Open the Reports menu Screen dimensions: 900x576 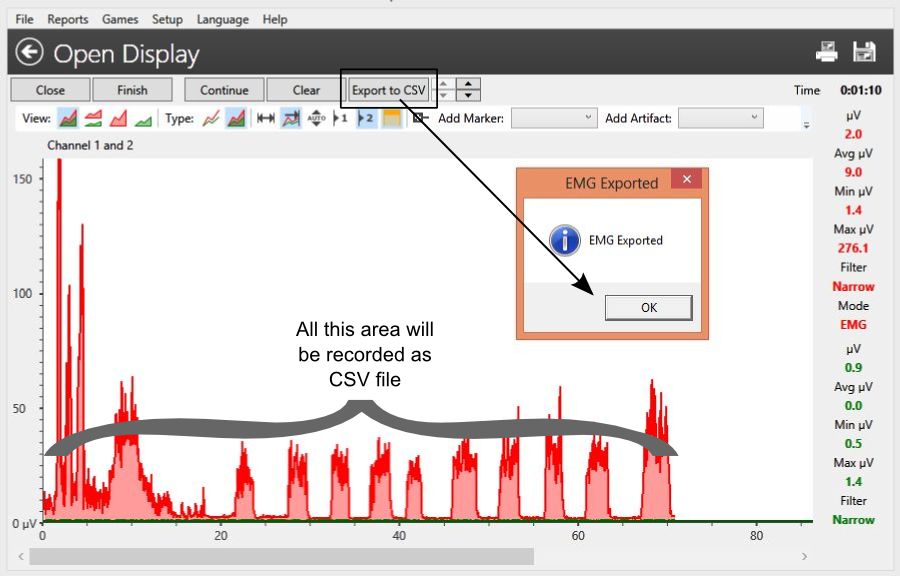tap(67, 19)
